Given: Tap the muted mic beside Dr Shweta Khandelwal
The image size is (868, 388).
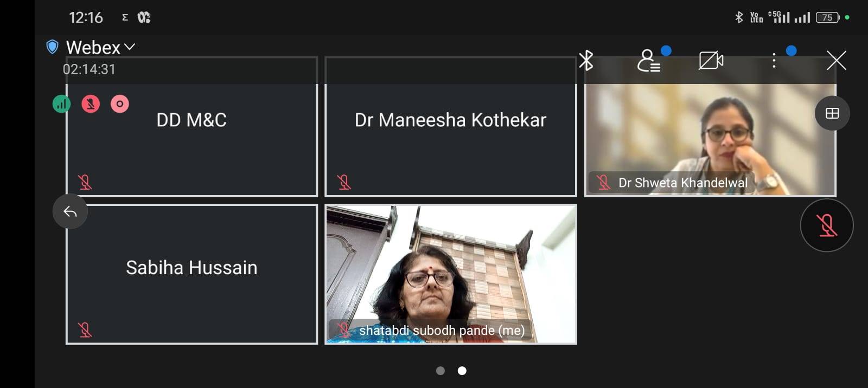Looking at the screenshot, I should tap(603, 183).
